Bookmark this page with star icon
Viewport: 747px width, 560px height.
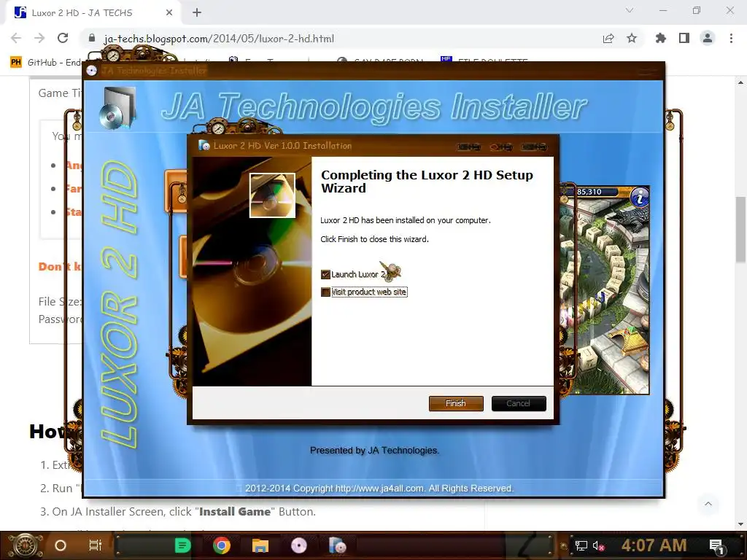coord(632,38)
